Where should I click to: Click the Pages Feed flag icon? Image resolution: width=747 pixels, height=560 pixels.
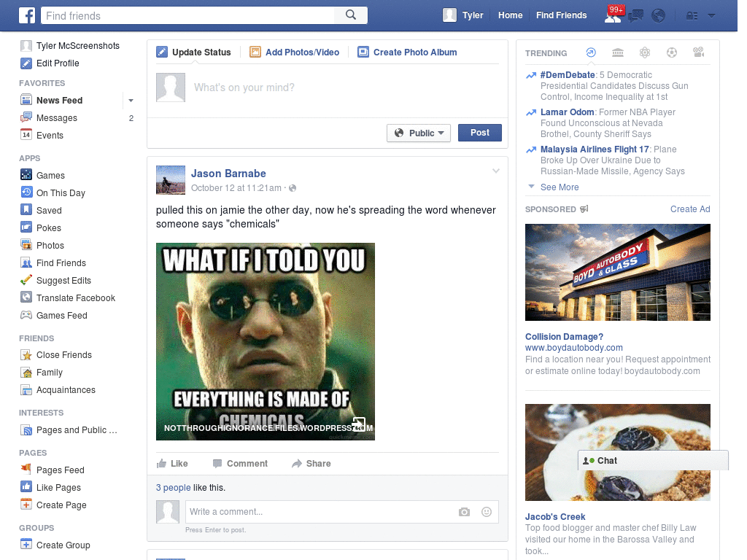coord(26,470)
